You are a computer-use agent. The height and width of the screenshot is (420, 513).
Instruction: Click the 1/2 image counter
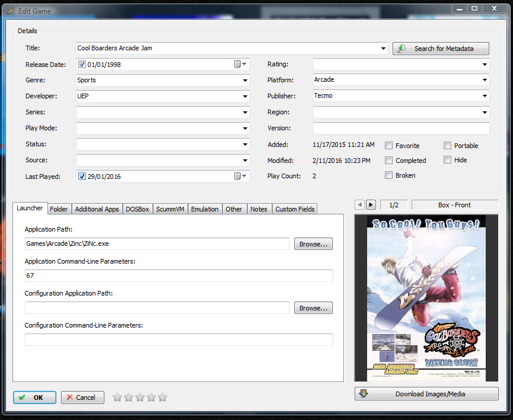(394, 205)
